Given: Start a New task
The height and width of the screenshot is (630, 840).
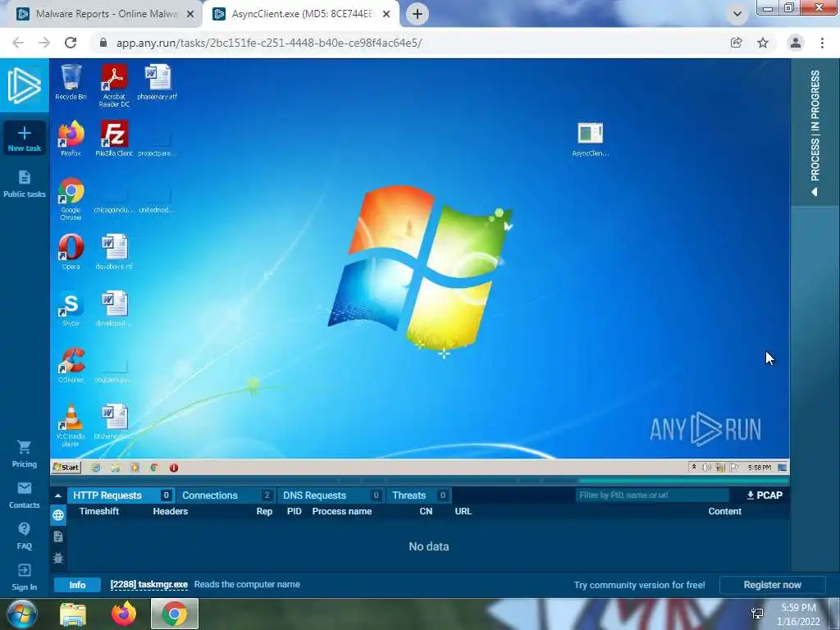Looking at the screenshot, I should click(24, 138).
